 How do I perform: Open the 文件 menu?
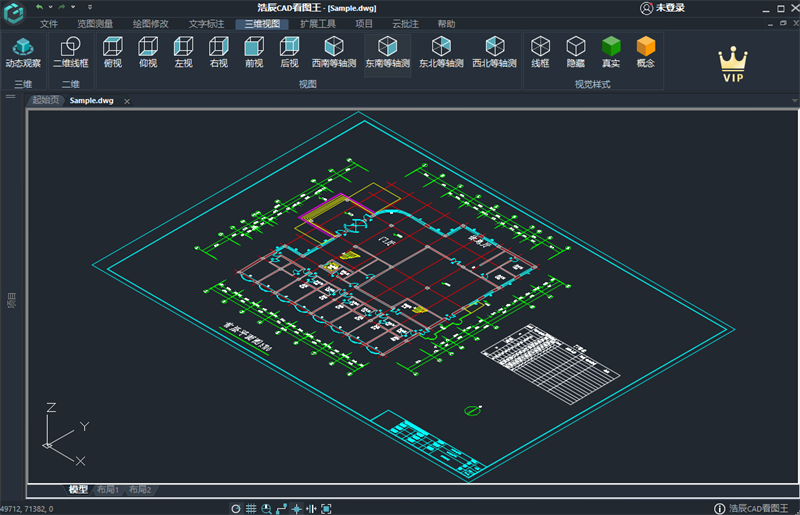coord(49,23)
